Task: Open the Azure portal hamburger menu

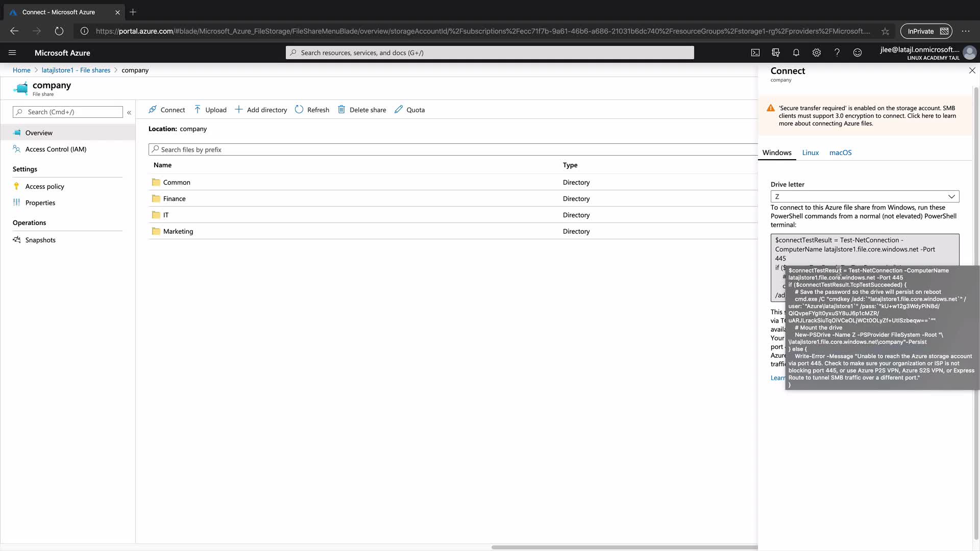Action: click(x=12, y=53)
